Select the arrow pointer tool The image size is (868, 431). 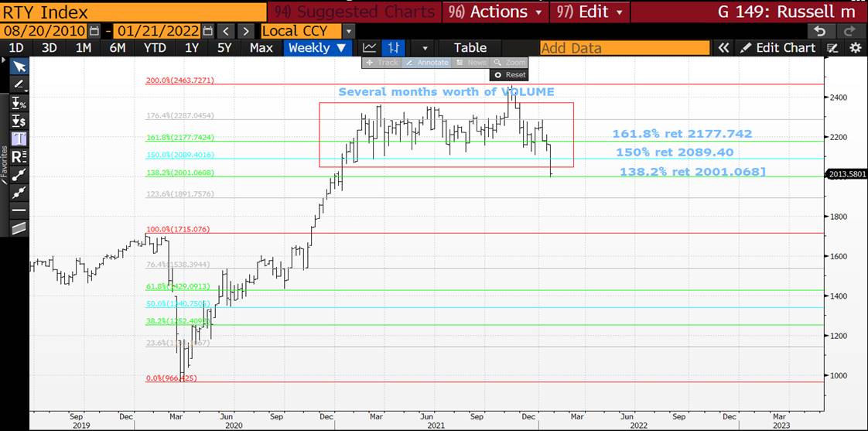[x=19, y=67]
